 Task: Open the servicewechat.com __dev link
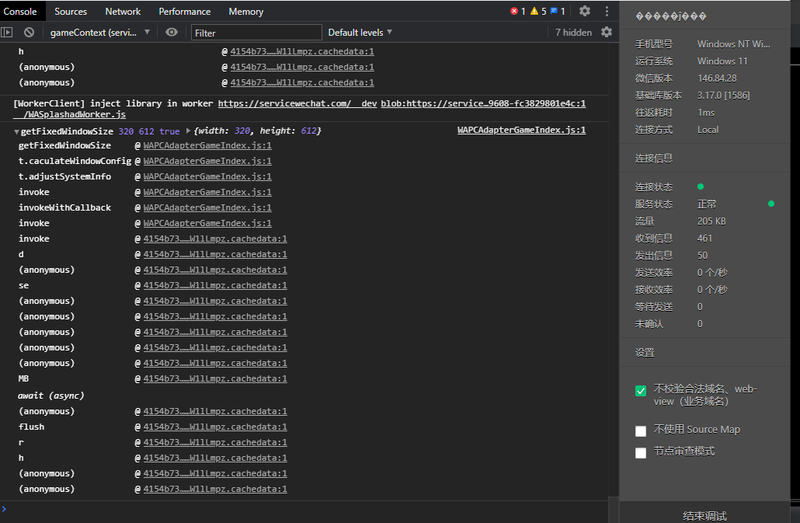click(x=297, y=104)
